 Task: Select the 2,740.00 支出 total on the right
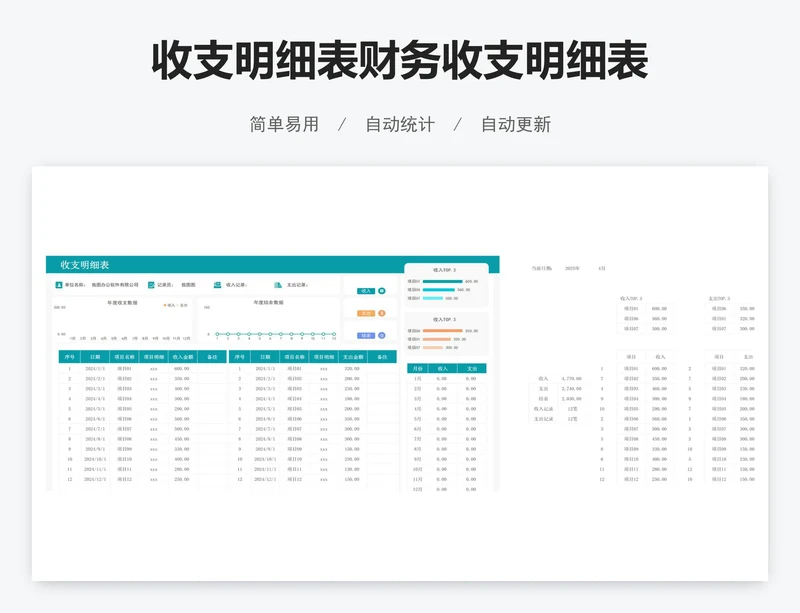(571, 388)
